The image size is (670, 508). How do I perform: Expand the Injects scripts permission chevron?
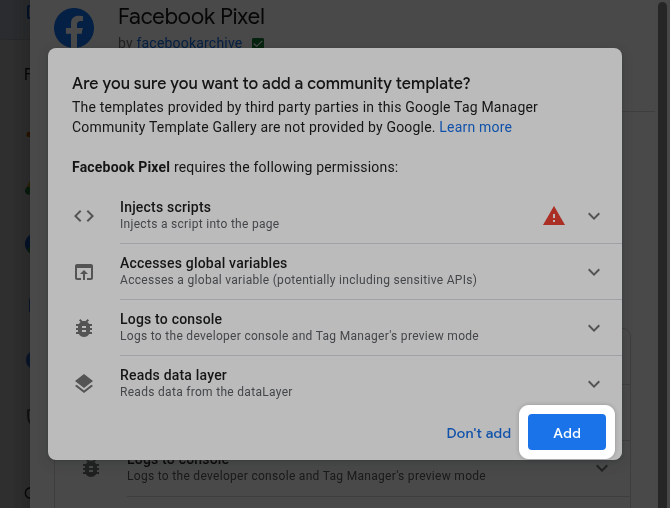[594, 216]
